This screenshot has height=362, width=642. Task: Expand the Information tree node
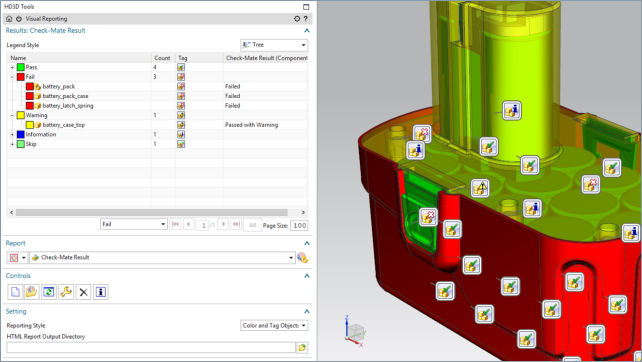click(x=12, y=134)
